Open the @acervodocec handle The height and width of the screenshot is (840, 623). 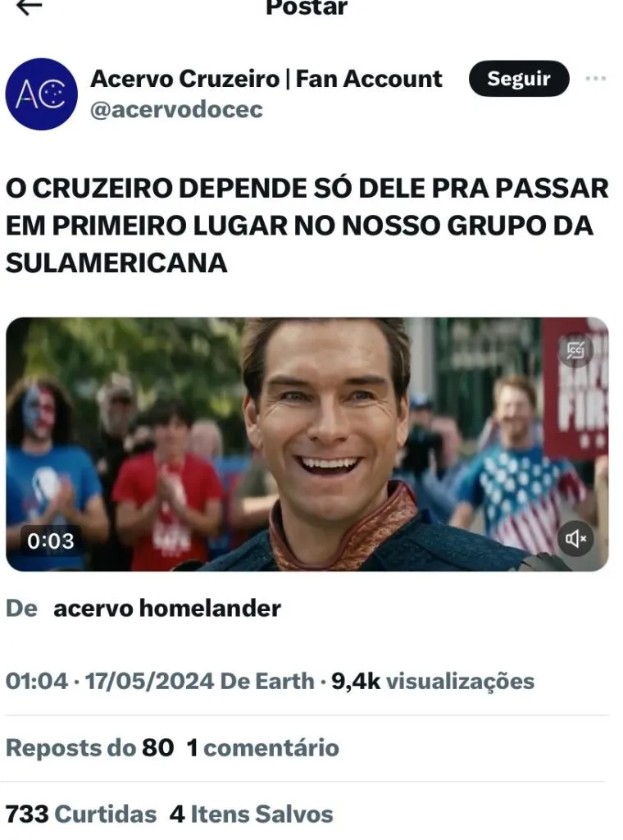[176, 110]
